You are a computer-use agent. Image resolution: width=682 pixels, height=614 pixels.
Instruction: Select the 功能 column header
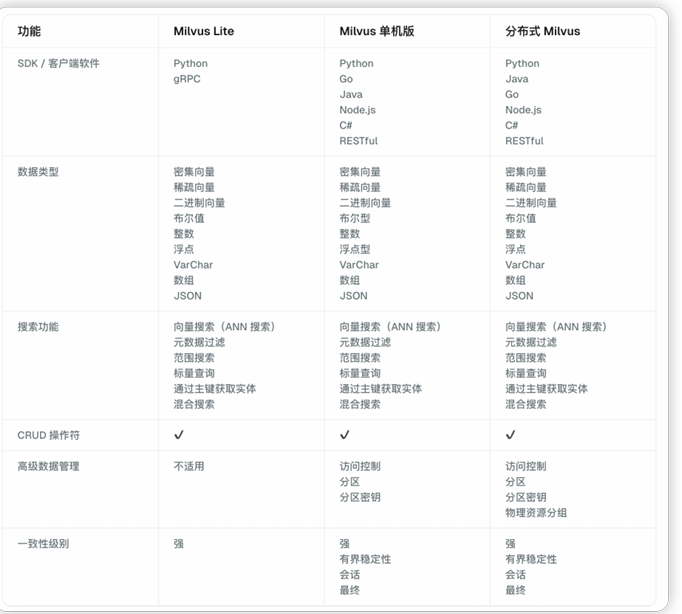coord(30,31)
